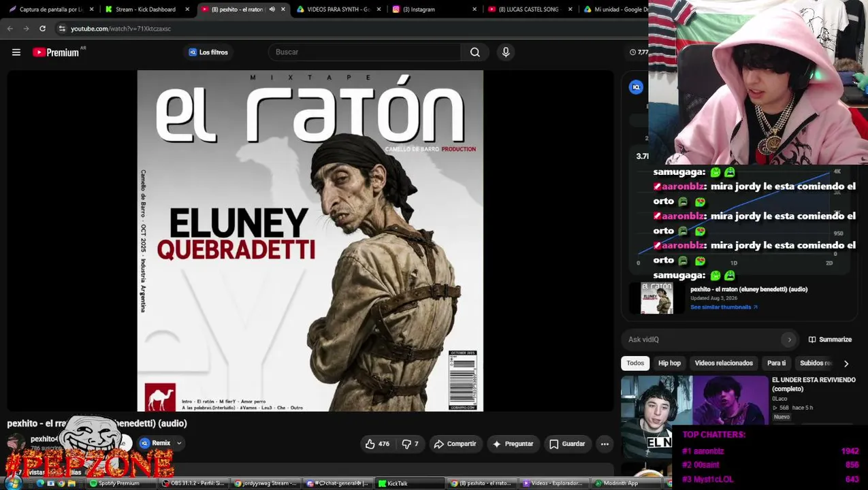The image size is (868, 490).
Task: Start voice search with the microphone icon
Action: 506,52
